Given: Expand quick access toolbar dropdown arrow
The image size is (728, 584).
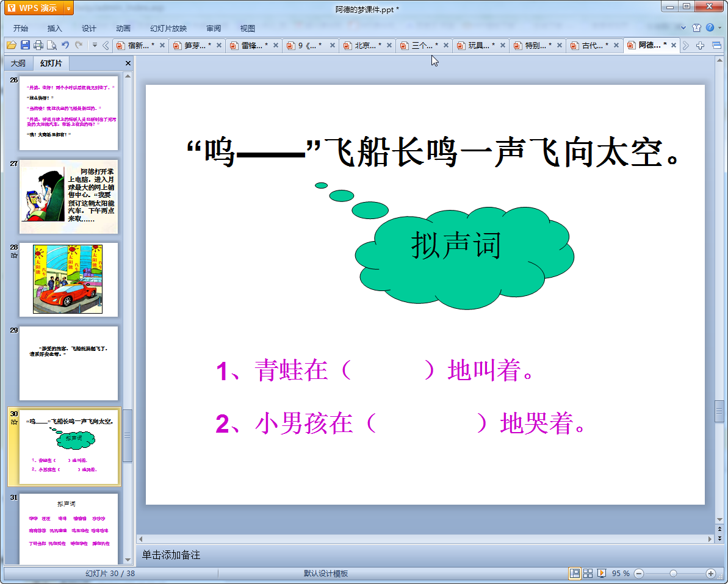Looking at the screenshot, I should pyautogui.click(x=95, y=45).
